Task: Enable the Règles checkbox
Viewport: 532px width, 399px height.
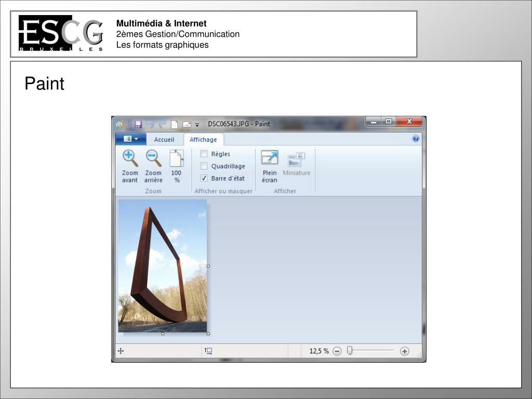Action: point(204,154)
